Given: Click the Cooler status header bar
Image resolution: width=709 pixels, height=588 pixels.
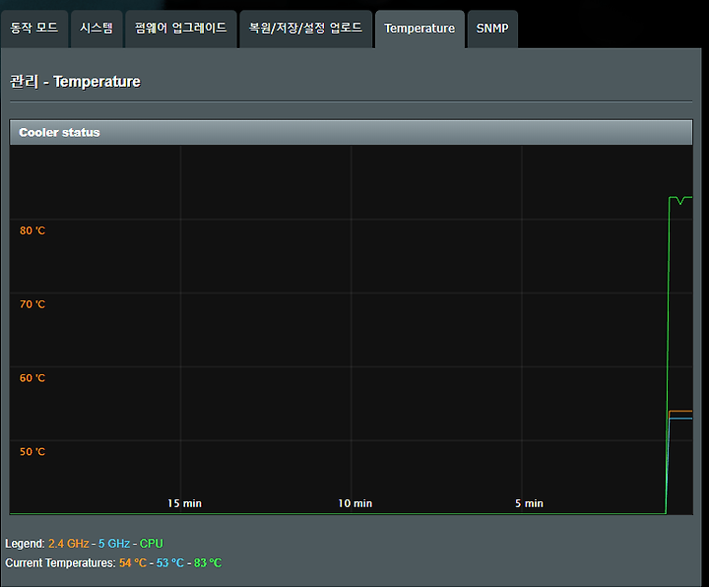Looking at the screenshot, I should [x=351, y=133].
